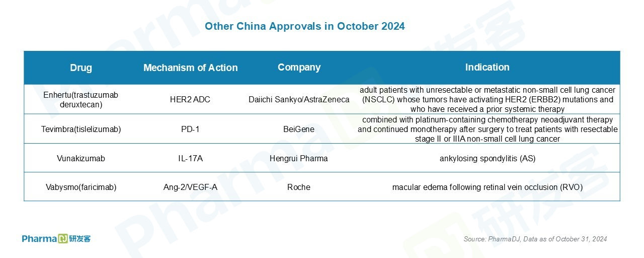644x258 pixels.
Task: Click the Vabysmo(faricimab) drug cell
Action: coord(81,187)
